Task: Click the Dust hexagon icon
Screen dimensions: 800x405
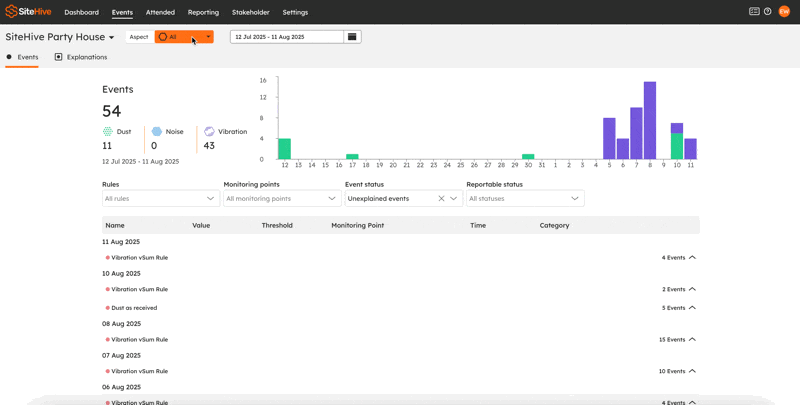Action: pos(108,132)
